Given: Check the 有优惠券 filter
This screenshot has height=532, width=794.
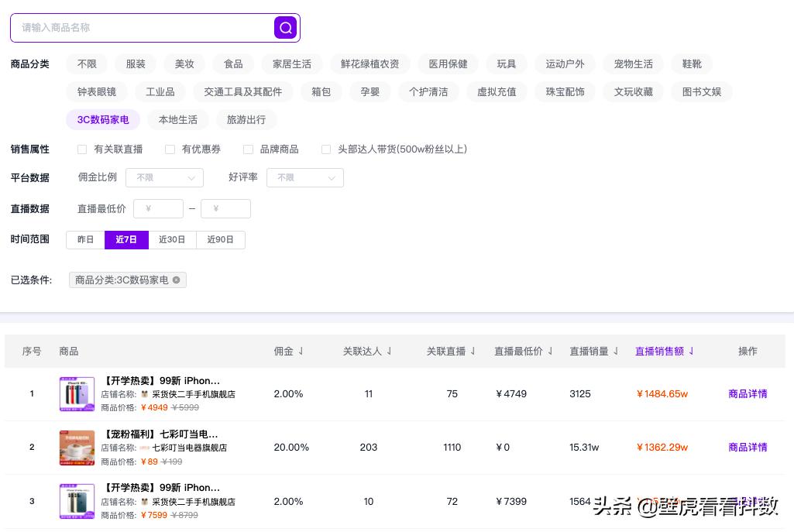Looking at the screenshot, I should (x=170, y=149).
